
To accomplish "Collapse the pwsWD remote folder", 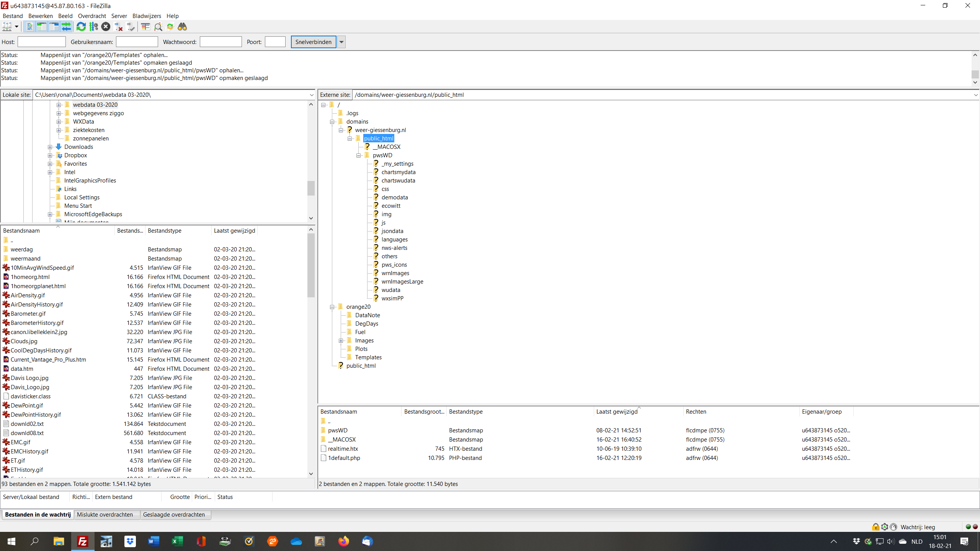I will coord(359,155).
